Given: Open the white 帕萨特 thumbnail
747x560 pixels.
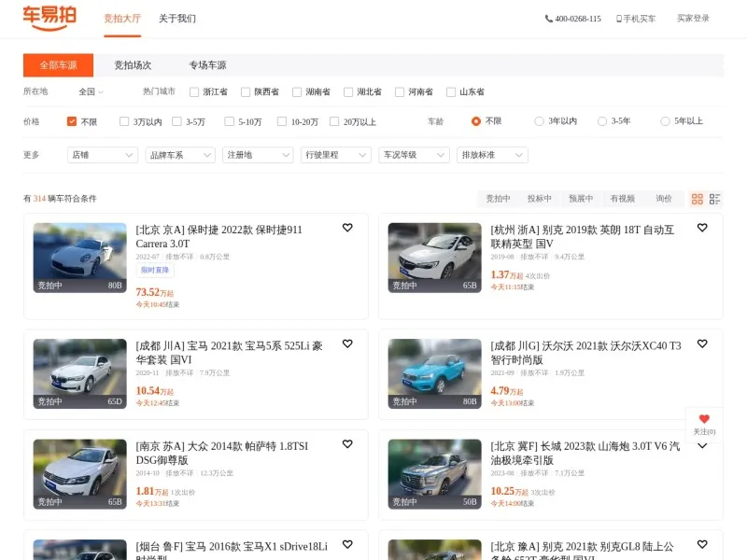Looking at the screenshot, I should (80, 474).
